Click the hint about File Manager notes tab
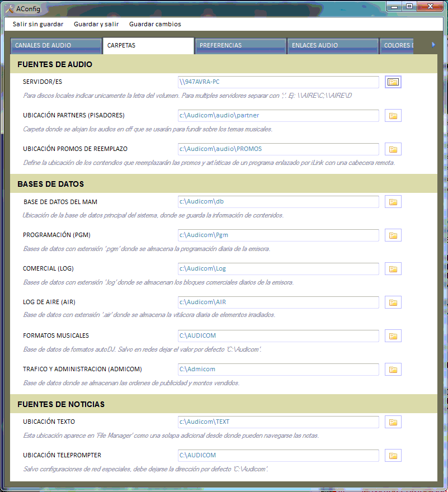Viewport: 448px width, 492px height. [x=171, y=436]
